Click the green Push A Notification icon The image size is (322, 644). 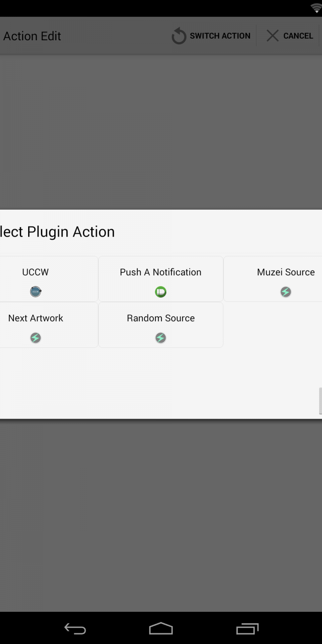click(161, 292)
